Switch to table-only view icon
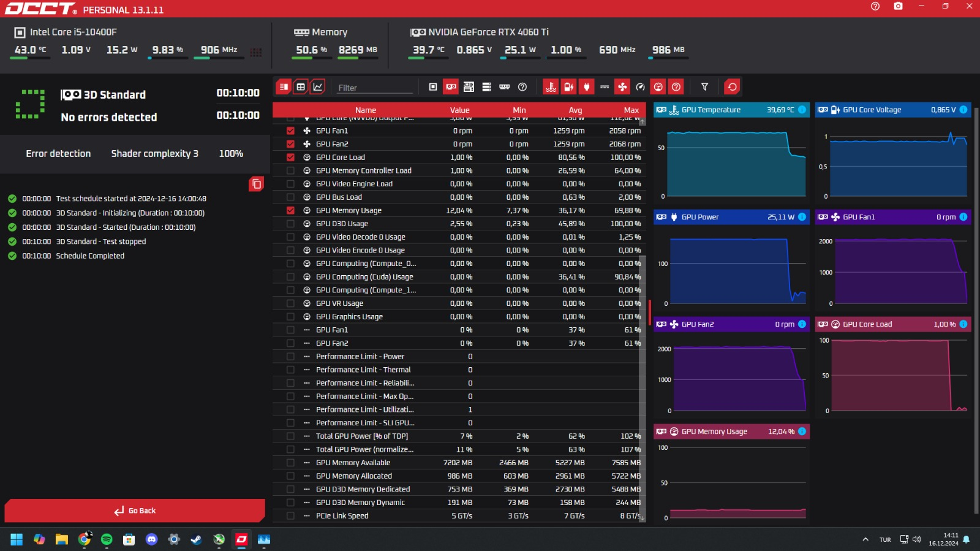 click(301, 87)
